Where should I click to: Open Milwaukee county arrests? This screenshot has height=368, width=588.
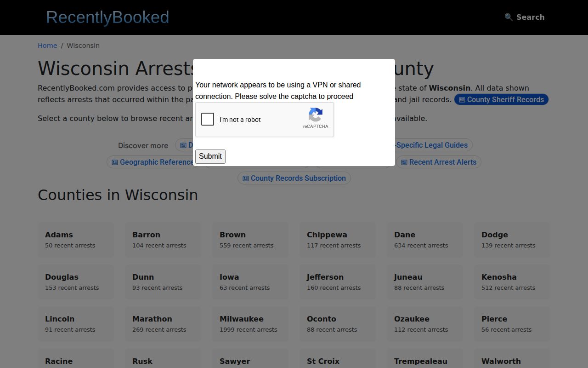pyautogui.click(x=250, y=324)
